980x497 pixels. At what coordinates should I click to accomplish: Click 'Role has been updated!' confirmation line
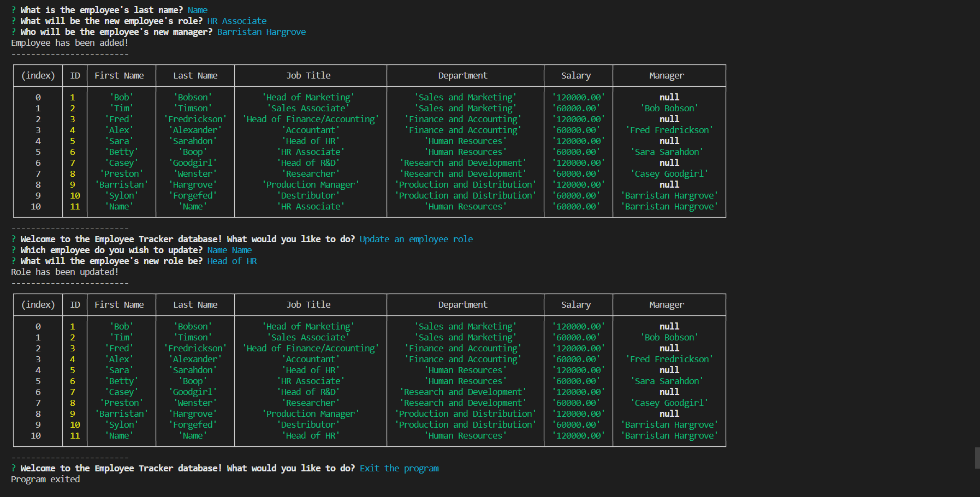(65, 272)
